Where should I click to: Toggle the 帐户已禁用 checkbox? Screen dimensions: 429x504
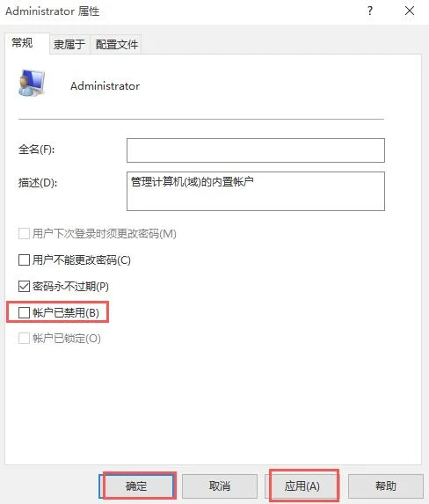pos(24,312)
